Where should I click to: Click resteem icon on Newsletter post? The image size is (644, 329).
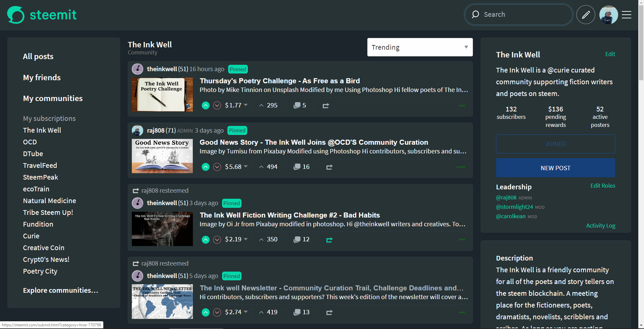pyautogui.click(x=329, y=313)
